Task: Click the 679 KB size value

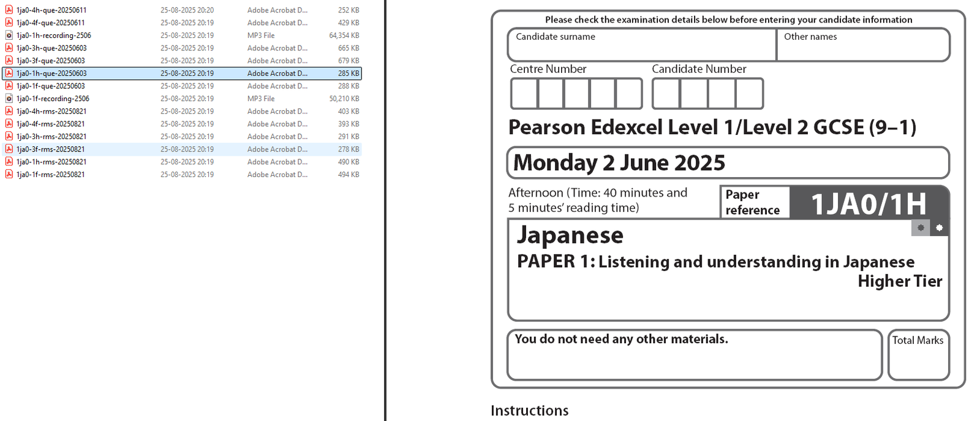Action: (x=349, y=61)
